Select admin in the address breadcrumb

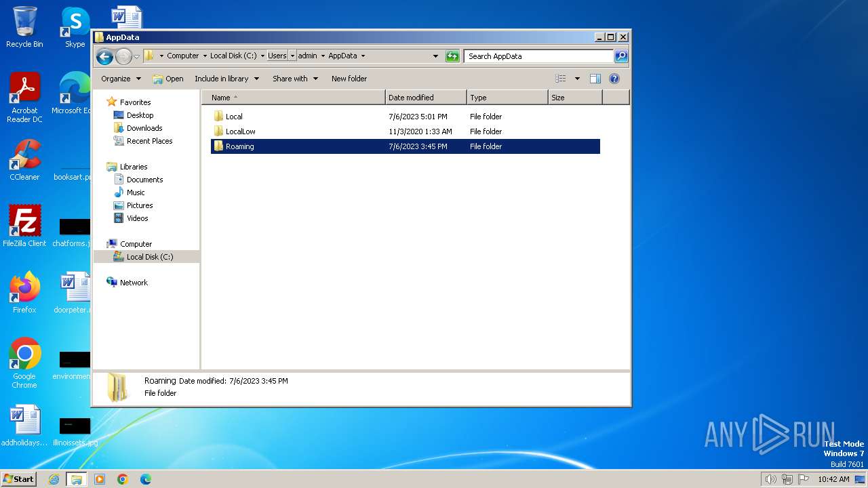pyautogui.click(x=307, y=56)
